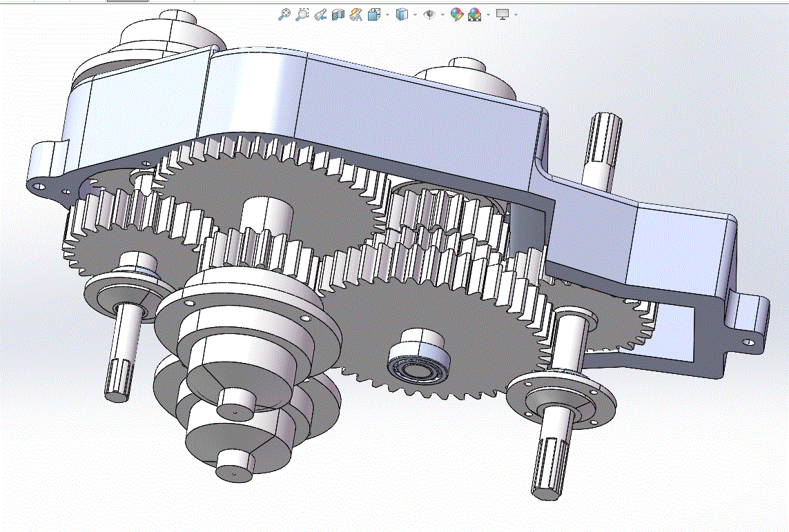This screenshot has height=532, width=789.
Task: Activate the Section View tool
Action: pyautogui.click(x=338, y=14)
